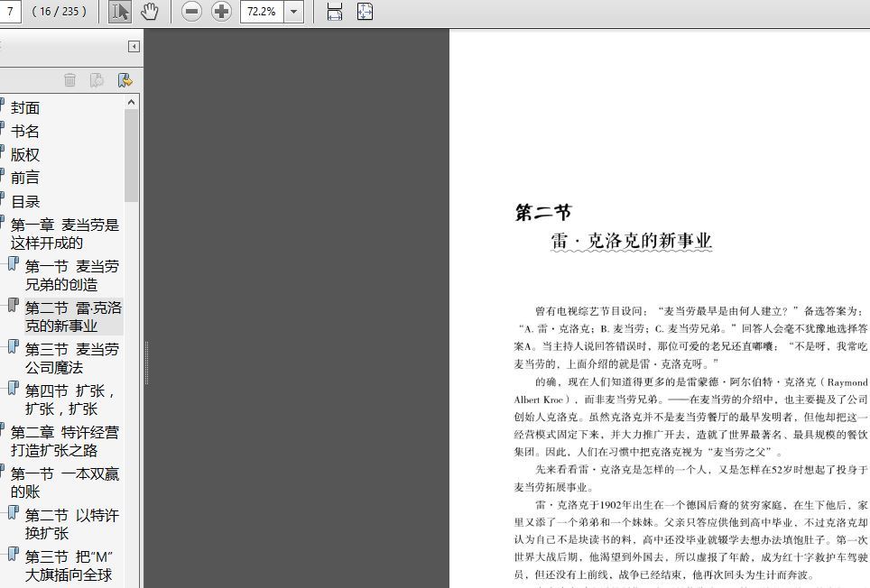Screen dimensions: 870x588
Task: Click bookmark icon beside 第四节 扩张，扩张，扩张
Action: [14, 389]
